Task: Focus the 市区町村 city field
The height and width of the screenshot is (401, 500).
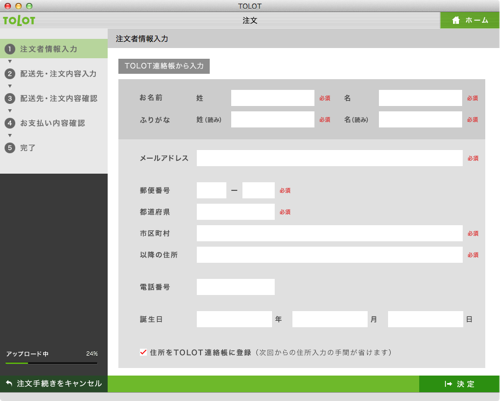Action: point(330,233)
